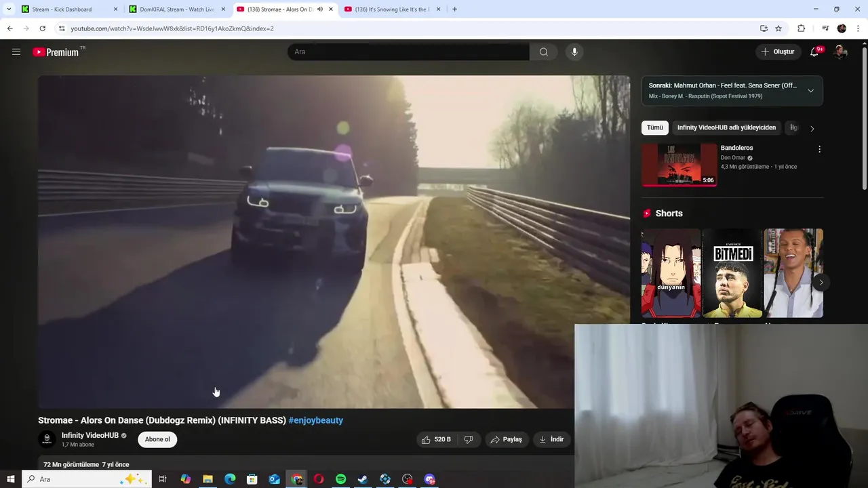Open the YouTube hamburger guide menu
Viewport: 868px width, 488px height.
click(x=16, y=52)
